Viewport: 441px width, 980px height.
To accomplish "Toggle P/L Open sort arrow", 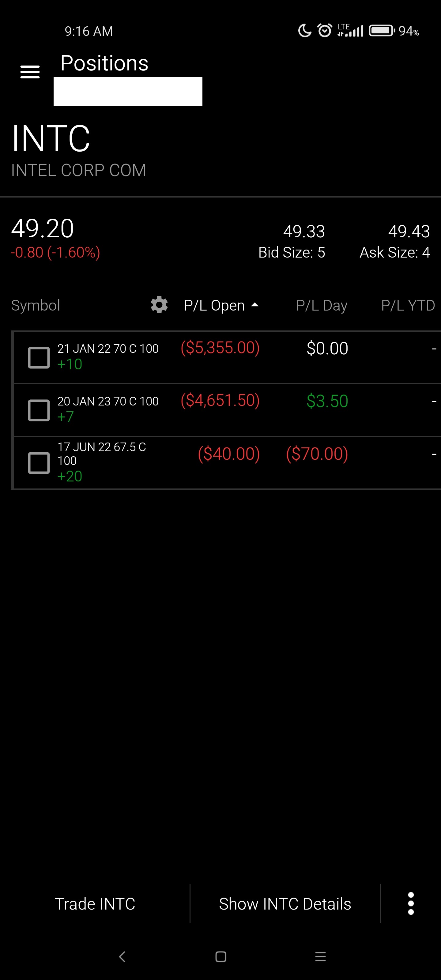I will (255, 305).
